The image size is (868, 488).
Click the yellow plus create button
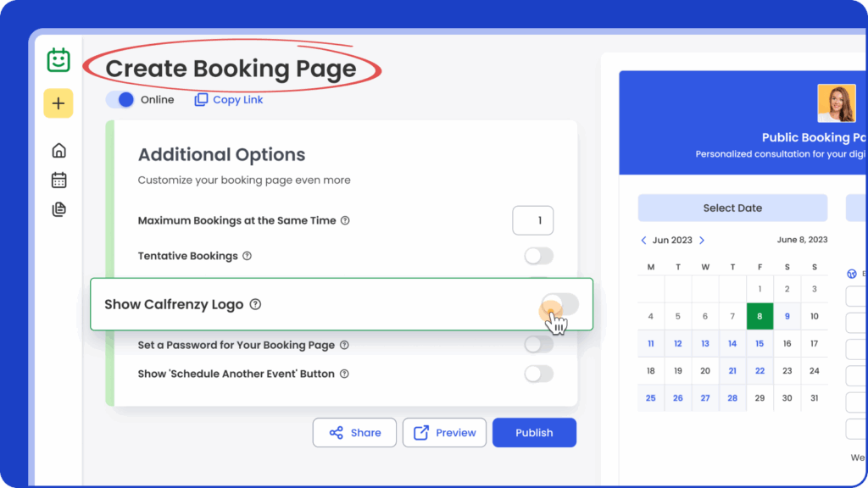pos(58,103)
